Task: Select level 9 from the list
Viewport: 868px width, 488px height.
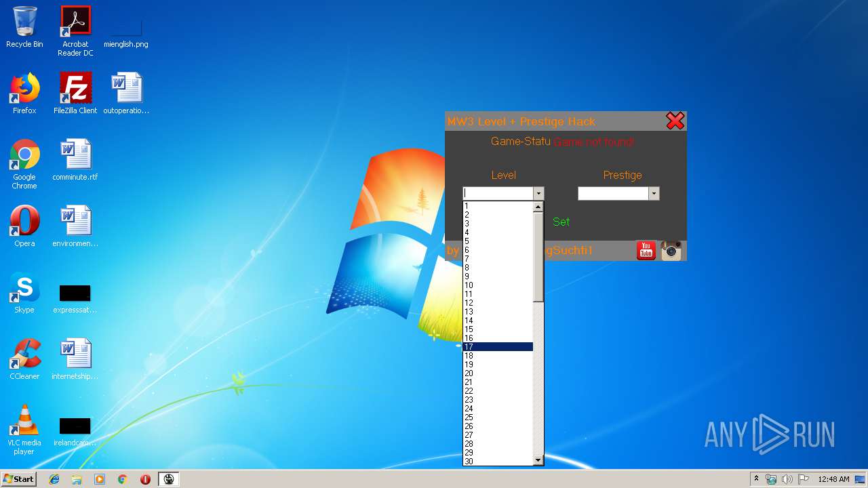Action: pos(498,277)
